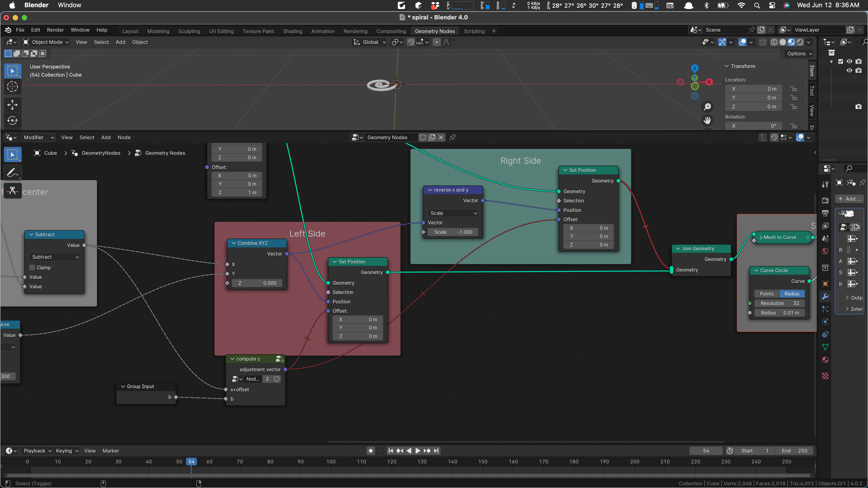Open the Object Mode dropdown

click(45, 42)
